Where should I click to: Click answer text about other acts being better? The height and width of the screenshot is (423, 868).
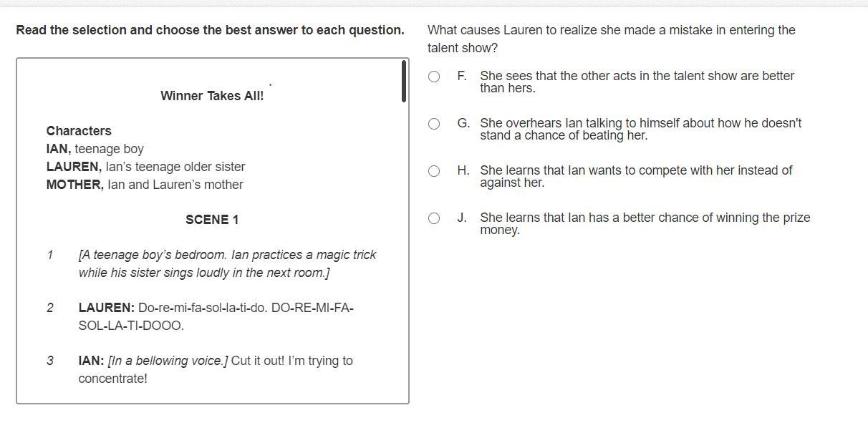(x=637, y=82)
